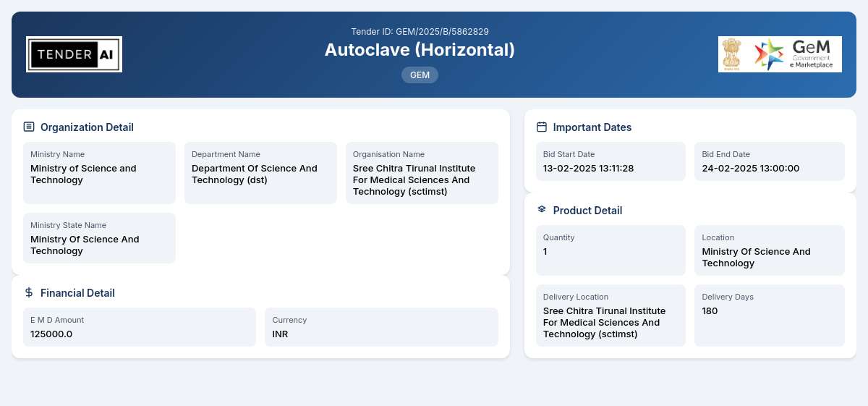This screenshot has width=868, height=406.
Task: Click the Indian national emblem icon
Action: point(732,54)
